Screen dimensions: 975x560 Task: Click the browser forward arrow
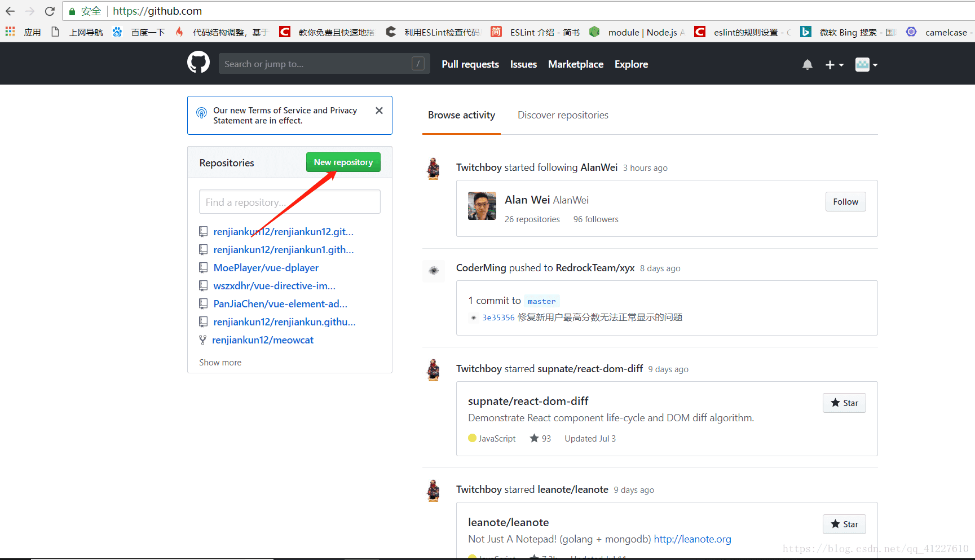click(x=30, y=11)
